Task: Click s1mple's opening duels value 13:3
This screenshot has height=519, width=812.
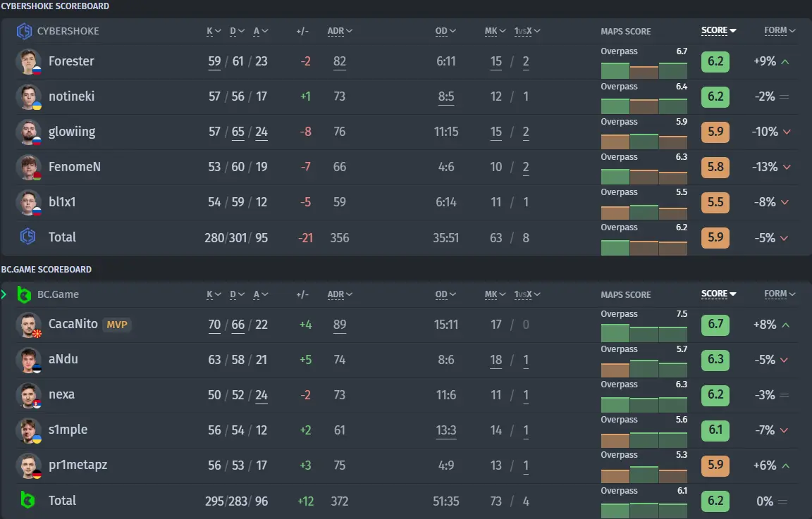Action: pos(446,430)
